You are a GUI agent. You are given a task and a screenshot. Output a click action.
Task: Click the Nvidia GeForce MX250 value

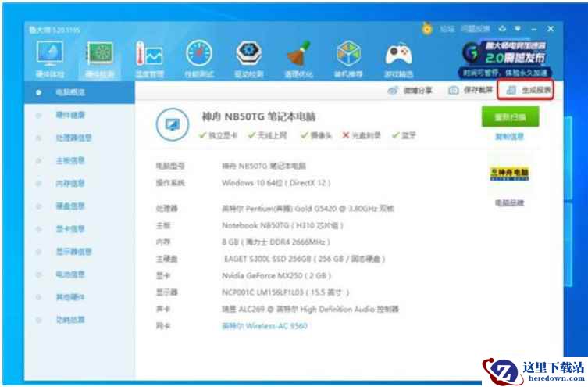coord(276,275)
